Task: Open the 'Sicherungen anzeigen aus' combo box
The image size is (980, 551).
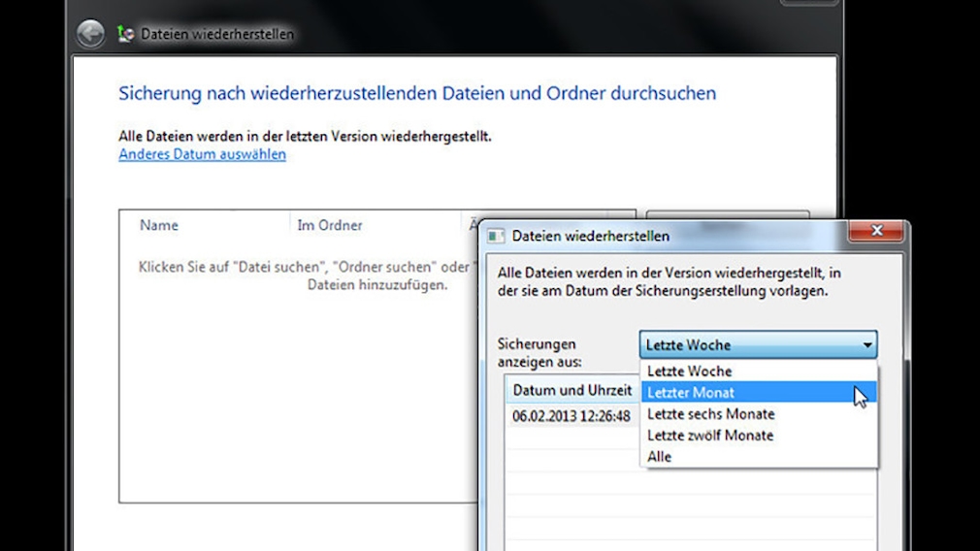Action: pos(758,344)
